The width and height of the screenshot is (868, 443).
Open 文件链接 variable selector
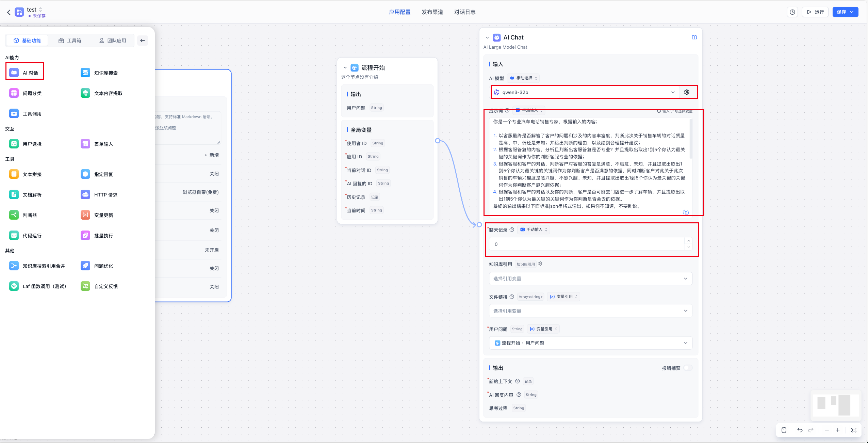click(590, 311)
